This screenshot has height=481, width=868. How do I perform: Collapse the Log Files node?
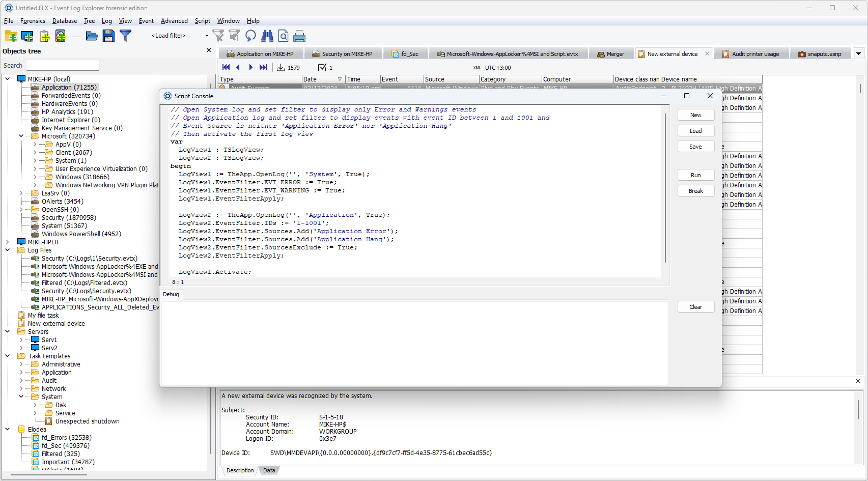(7, 250)
